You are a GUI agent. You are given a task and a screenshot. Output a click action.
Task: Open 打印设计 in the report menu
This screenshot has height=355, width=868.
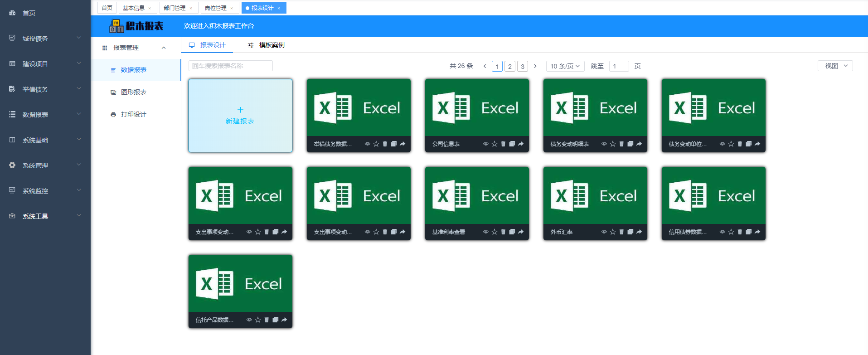(136, 114)
